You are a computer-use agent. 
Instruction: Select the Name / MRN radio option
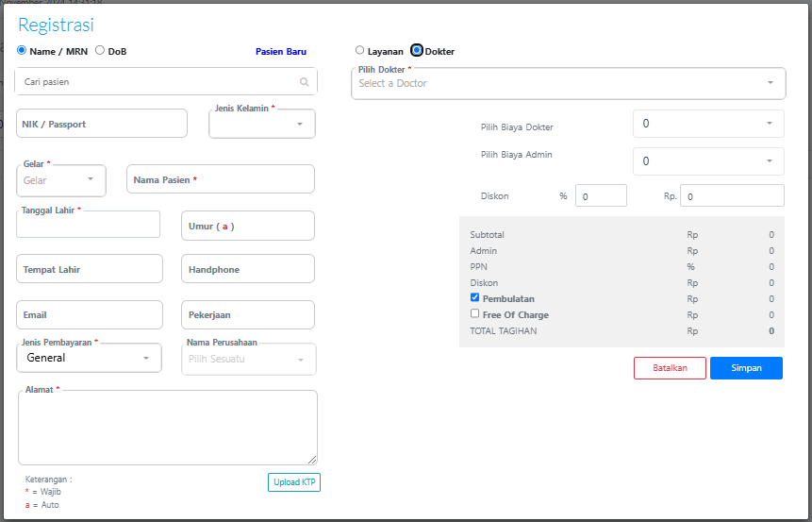(23, 50)
